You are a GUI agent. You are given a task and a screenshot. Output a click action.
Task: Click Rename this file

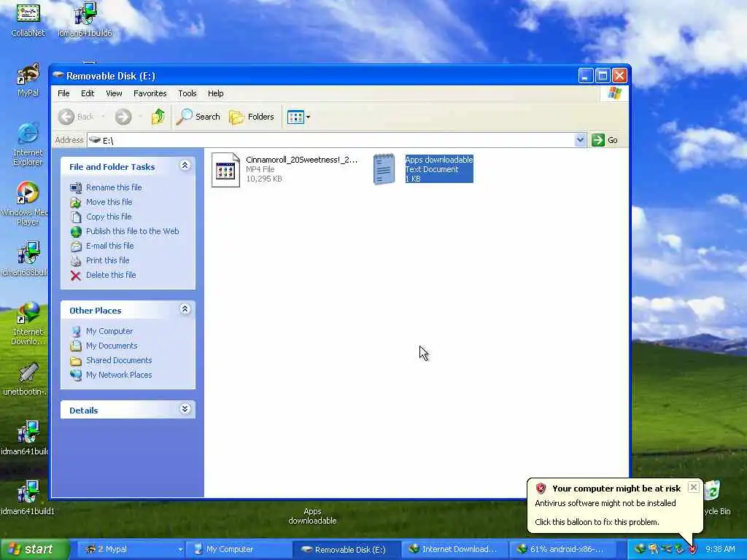tap(114, 187)
